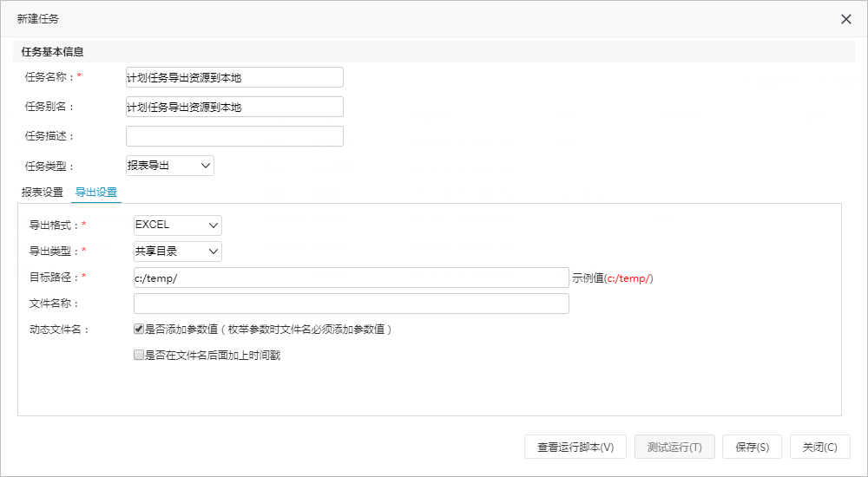Expand the 导出格式 EXCEL dropdown
The image size is (868, 477).
point(178,225)
